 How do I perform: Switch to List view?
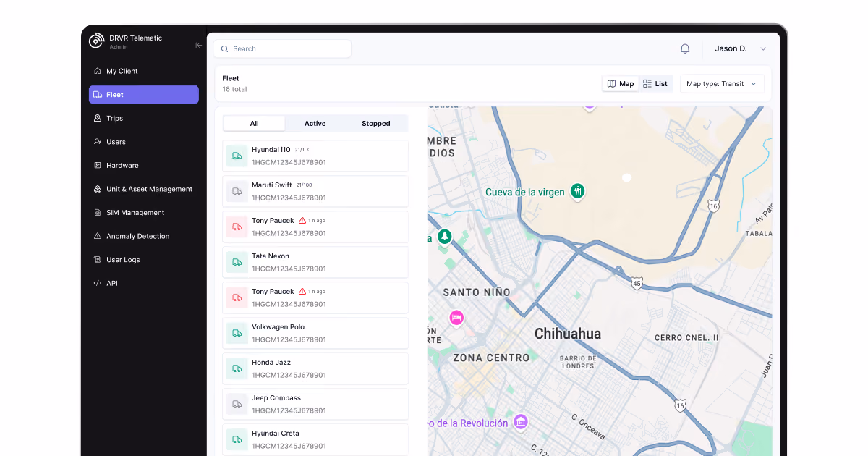tap(655, 84)
